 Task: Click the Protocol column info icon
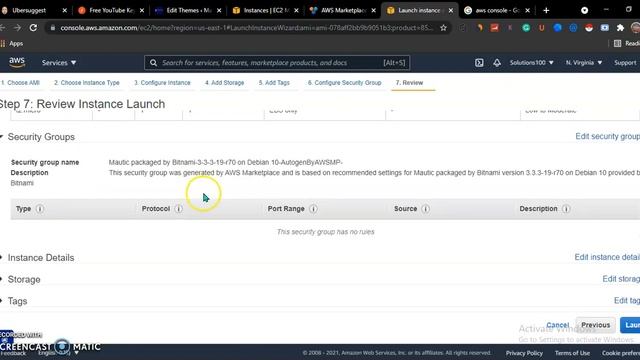[x=178, y=209]
